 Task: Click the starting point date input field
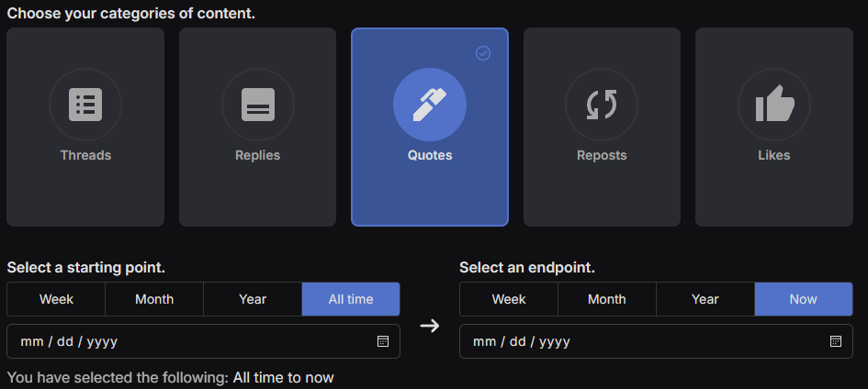[184, 341]
